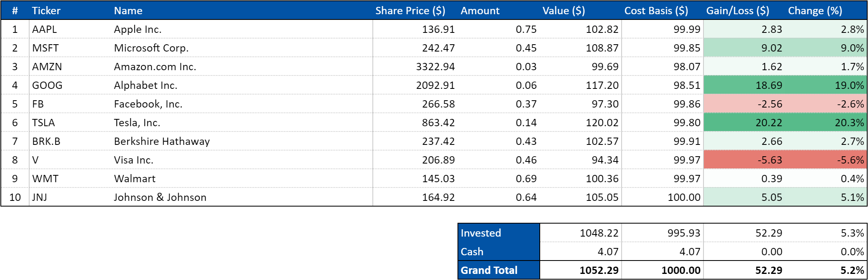Click grand total cost 1000.00
The width and height of the screenshot is (868, 280).
coord(663,270)
